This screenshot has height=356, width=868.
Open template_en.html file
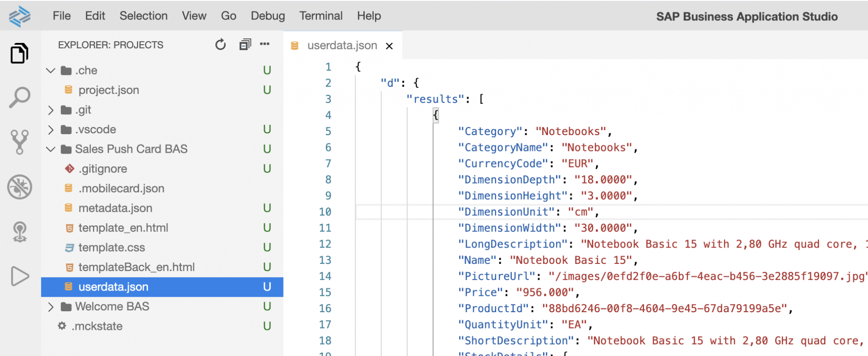pos(123,228)
